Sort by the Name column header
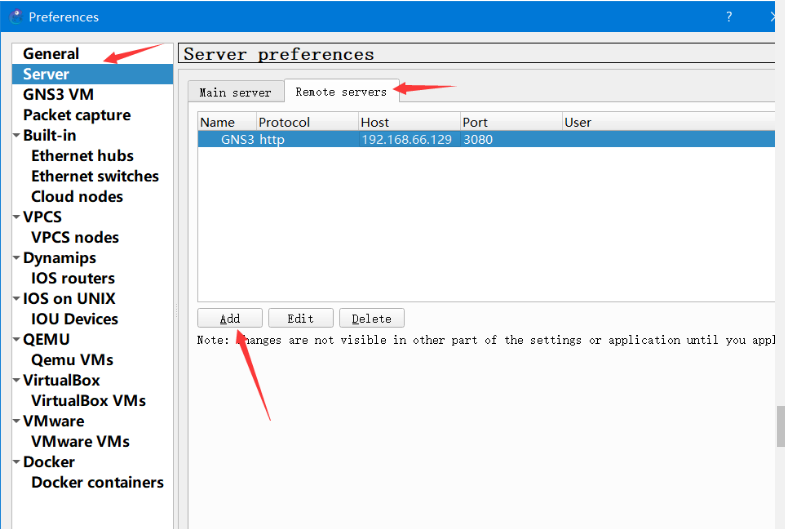Image resolution: width=785 pixels, height=529 pixels. coord(227,122)
